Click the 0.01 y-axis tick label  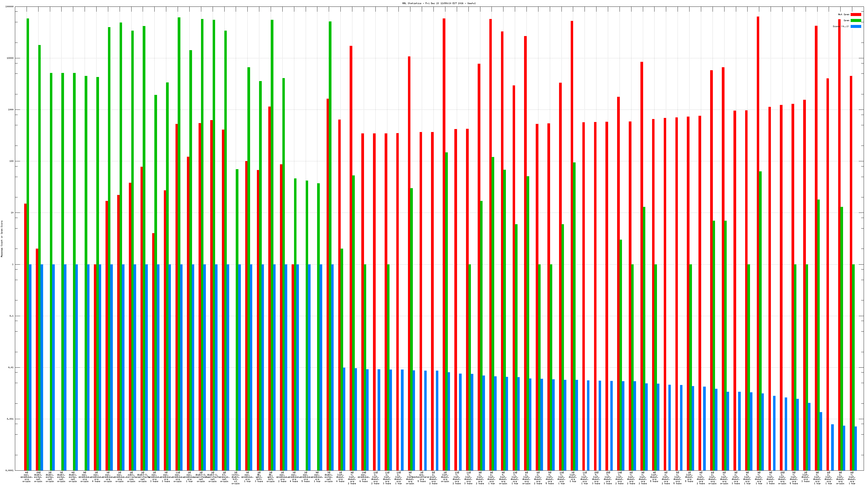point(11,367)
